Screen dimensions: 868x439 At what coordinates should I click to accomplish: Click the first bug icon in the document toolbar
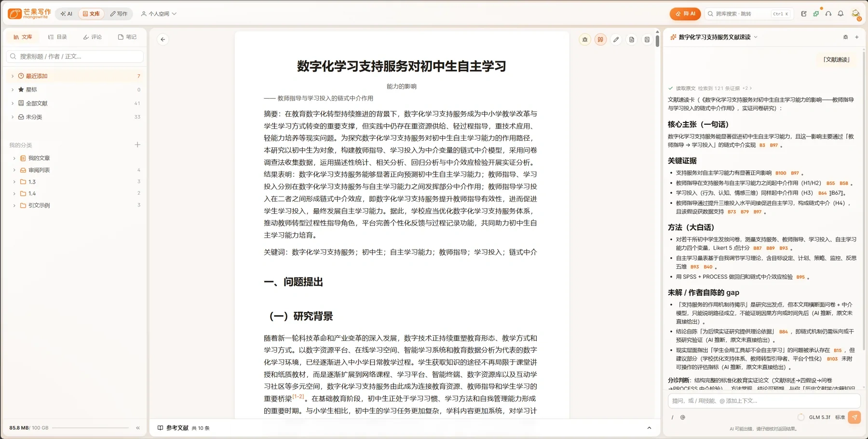pos(585,40)
